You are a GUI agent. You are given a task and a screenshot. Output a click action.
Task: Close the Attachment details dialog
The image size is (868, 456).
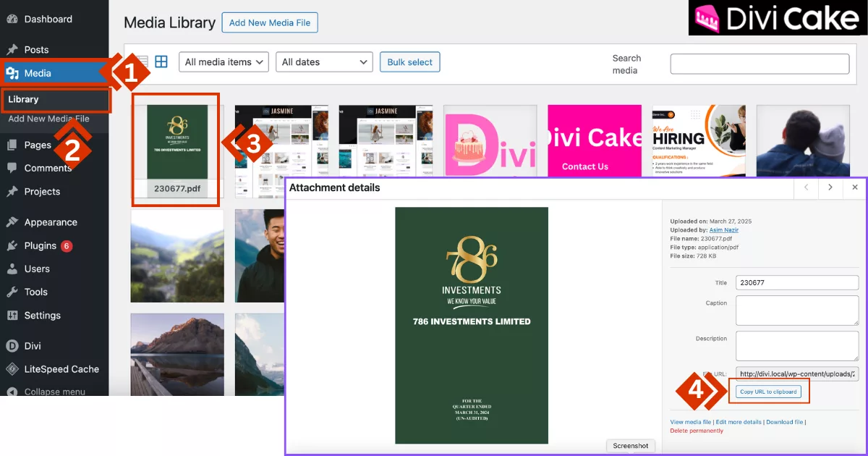(854, 187)
